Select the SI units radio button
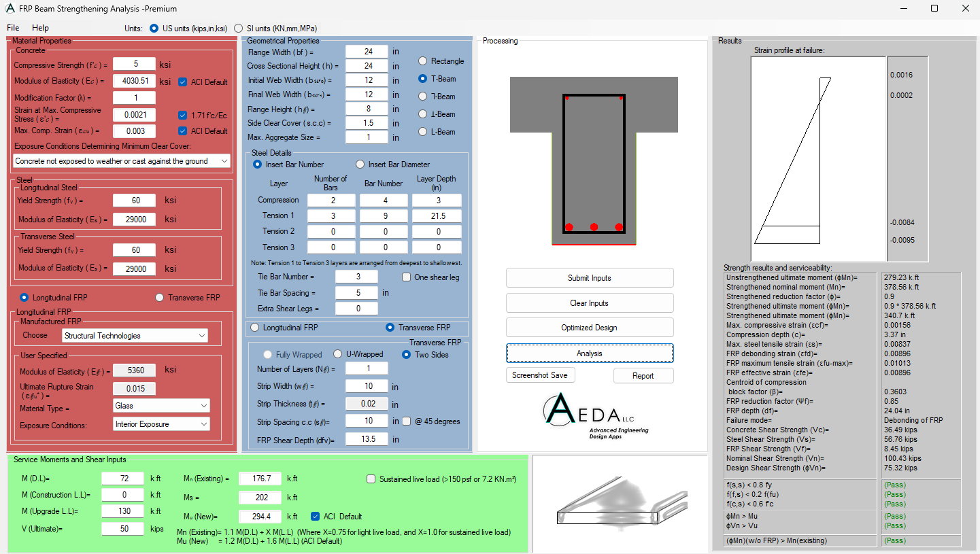980x554 pixels. tap(238, 29)
